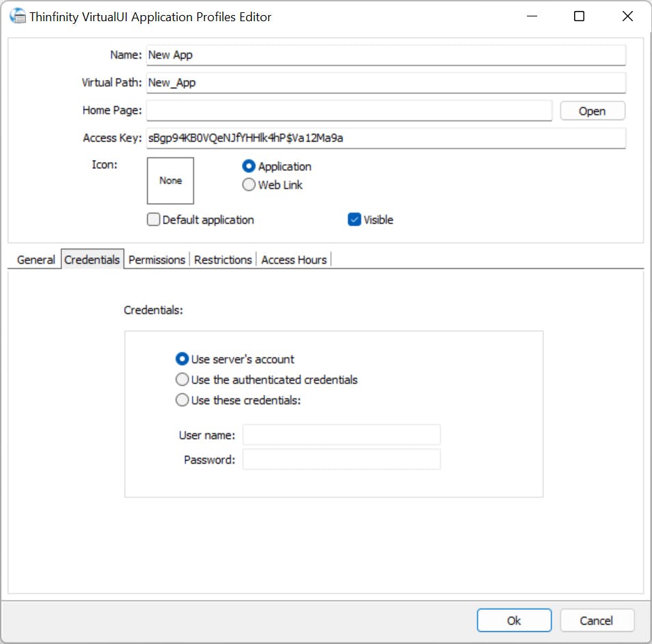
Task: Select the Application radio option
Action: pos(249,166)
